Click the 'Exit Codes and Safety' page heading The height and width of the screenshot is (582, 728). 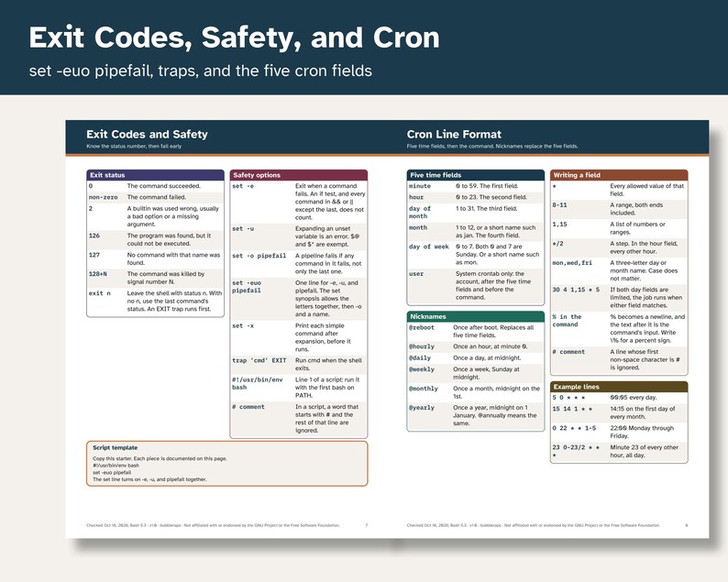pos(147,134)
